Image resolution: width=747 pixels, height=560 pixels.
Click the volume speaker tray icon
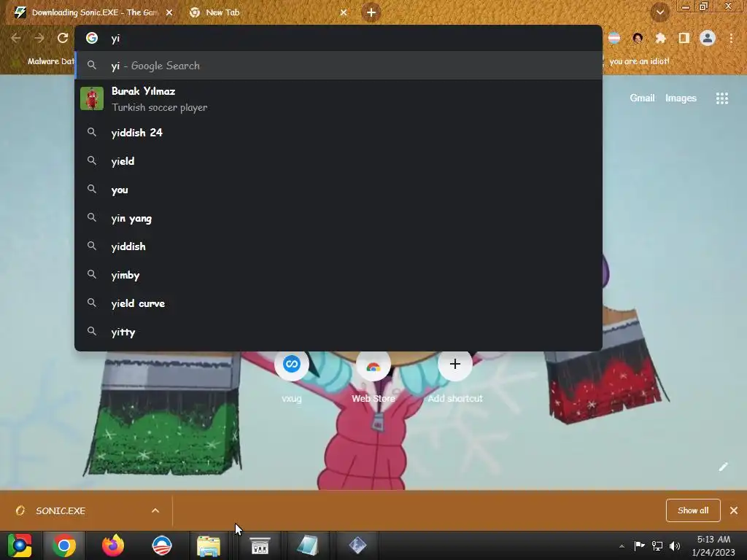click(675, 545)
